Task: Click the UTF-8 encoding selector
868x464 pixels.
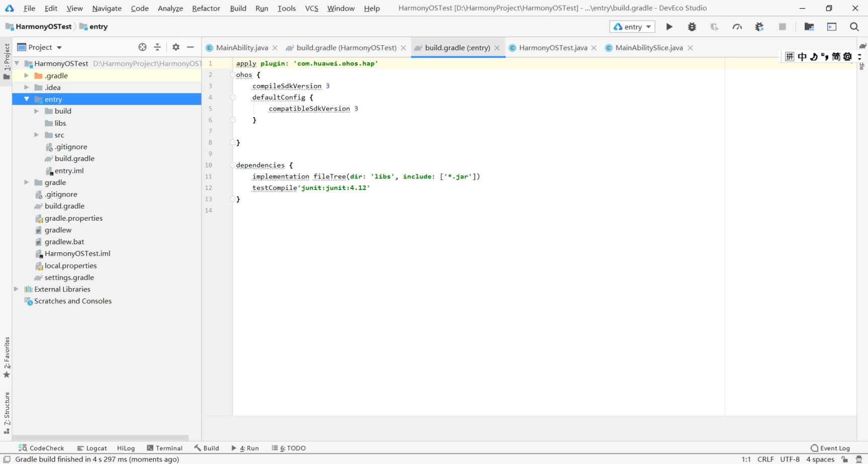Action: coord(790,459)
